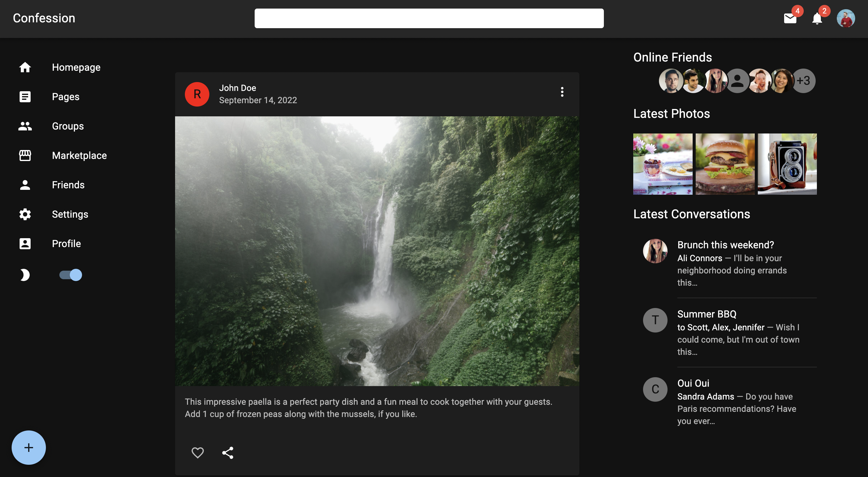Open post options three-dot menu
Screen dimensions: 868x477
pos(562,92)
